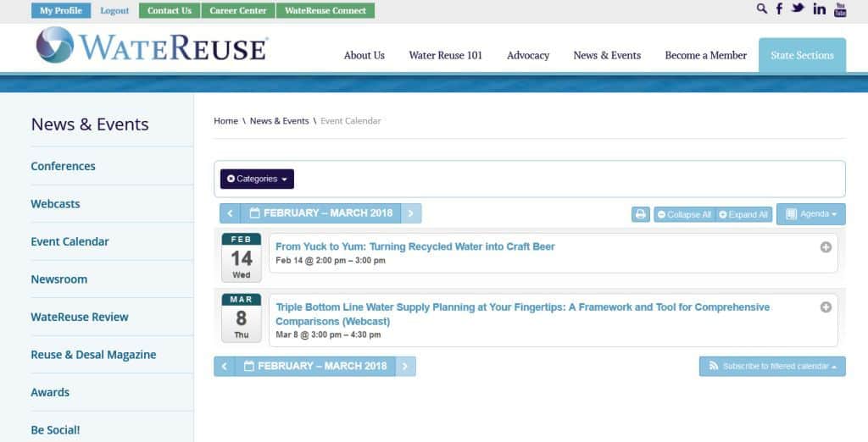Viewport: 868px width, 442px height.
Task: Open Subscribe to filtered calendar dropdown
Action: [x=772, y=367]
